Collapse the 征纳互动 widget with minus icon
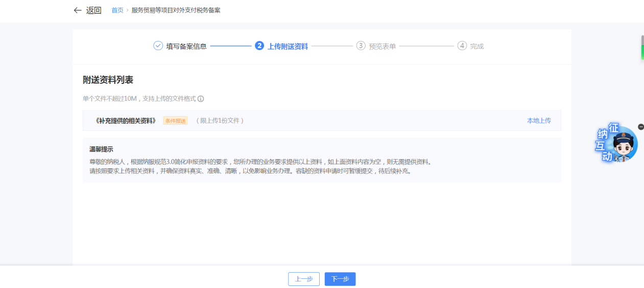 pos(641,126)
